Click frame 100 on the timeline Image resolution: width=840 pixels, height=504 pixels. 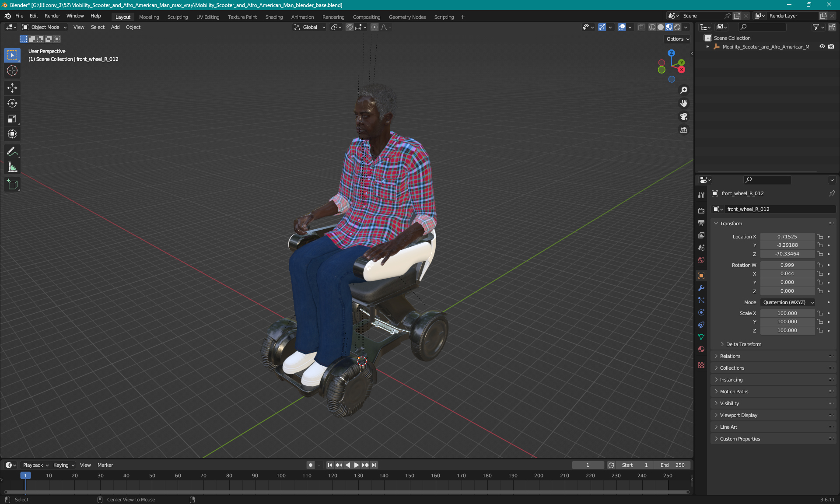(281, 476)
